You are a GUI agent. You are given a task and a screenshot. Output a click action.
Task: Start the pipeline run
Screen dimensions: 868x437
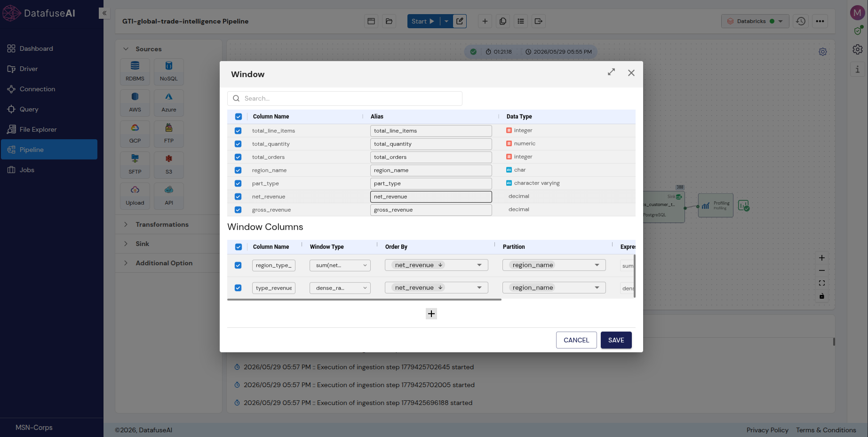423,21
